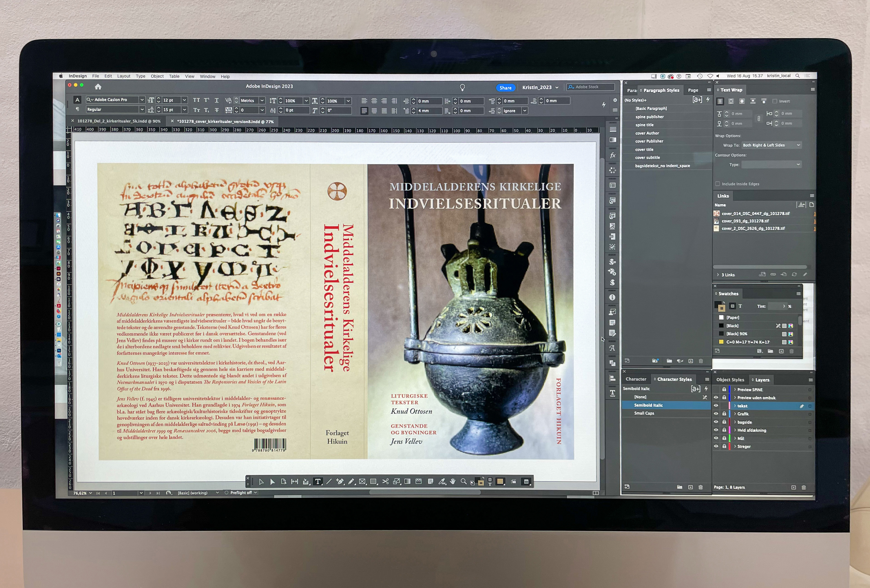Select the Scissors tool

(385, 482)
